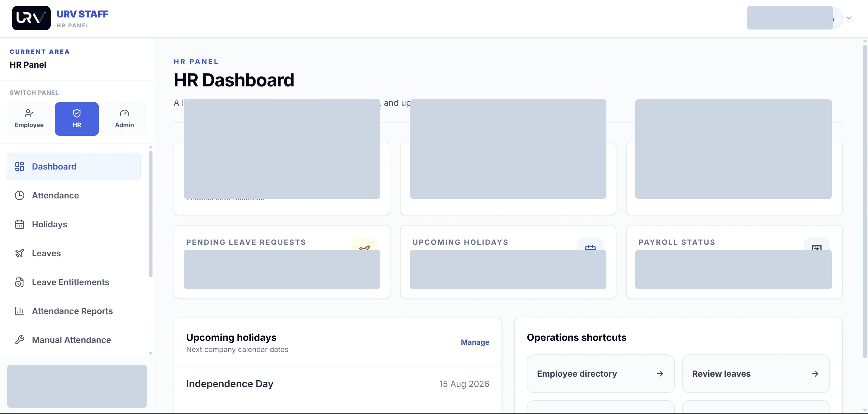Click the HR Dashboard heading
The width and height of the screenshot is (868, 414).
(x=234, y=80)
